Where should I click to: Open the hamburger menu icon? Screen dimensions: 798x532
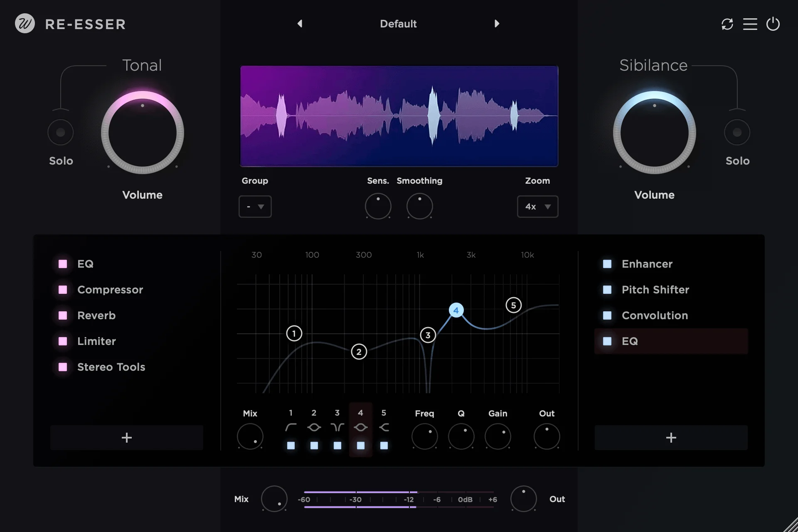pyautogui.click(x=750, y=24)
